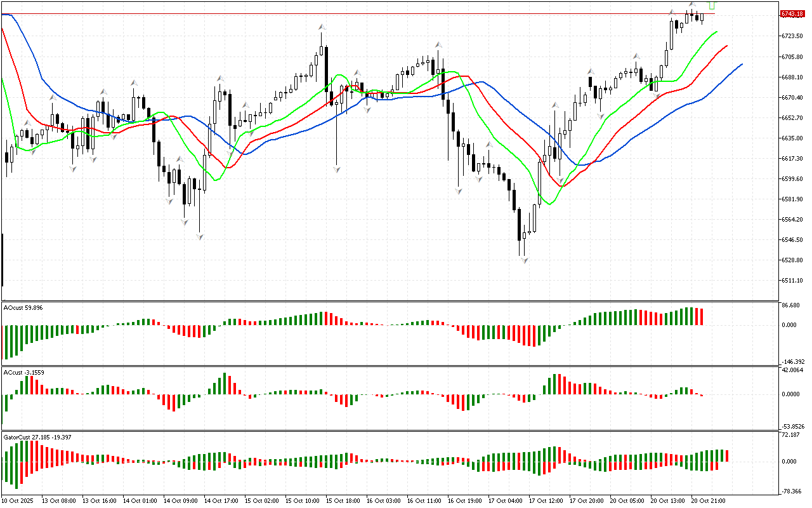Click the right end of the red Alligator line
This screenshot has width=812, height=508.
click(x=726, y=46)
